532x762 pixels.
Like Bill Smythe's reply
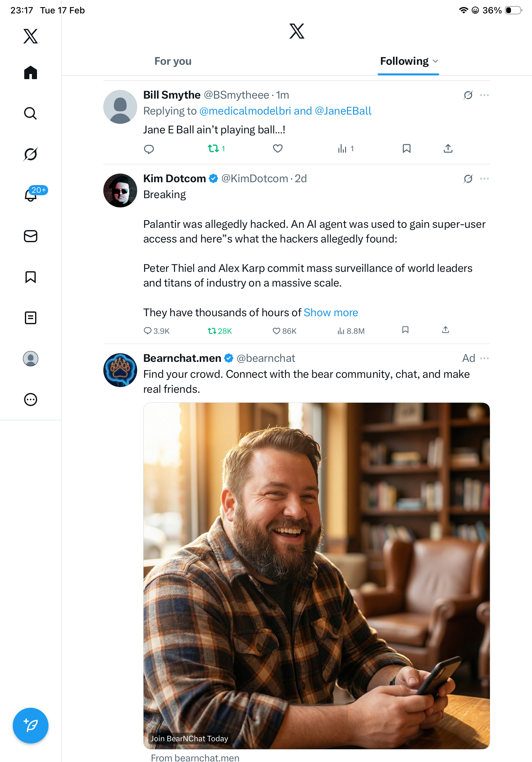(x=277, y=149)
